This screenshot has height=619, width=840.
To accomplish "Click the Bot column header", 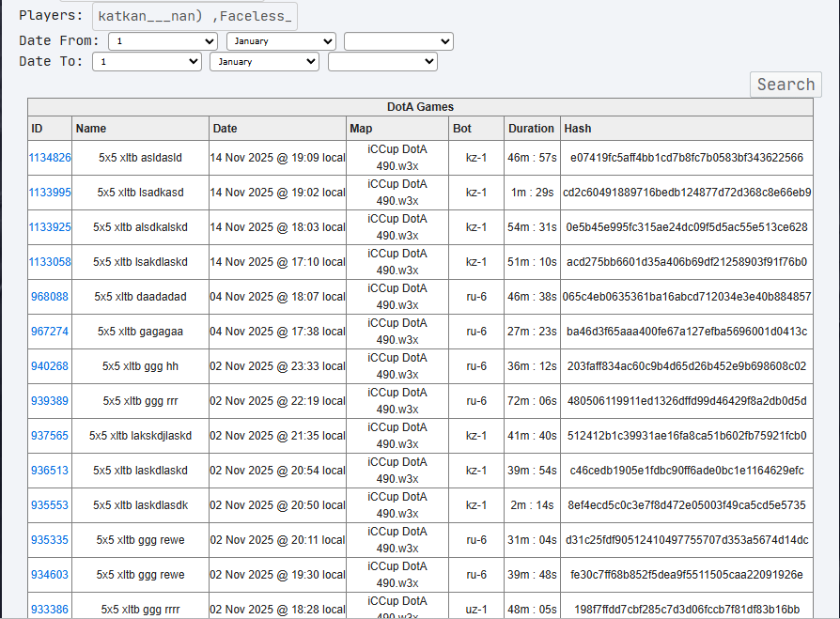I will click(x=476, y=129).
